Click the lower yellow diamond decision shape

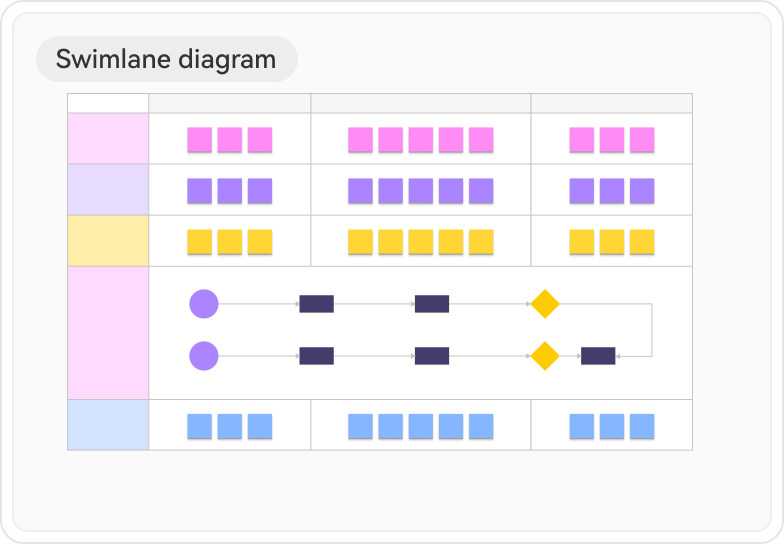pyautogui.click(x=544, y=355)
